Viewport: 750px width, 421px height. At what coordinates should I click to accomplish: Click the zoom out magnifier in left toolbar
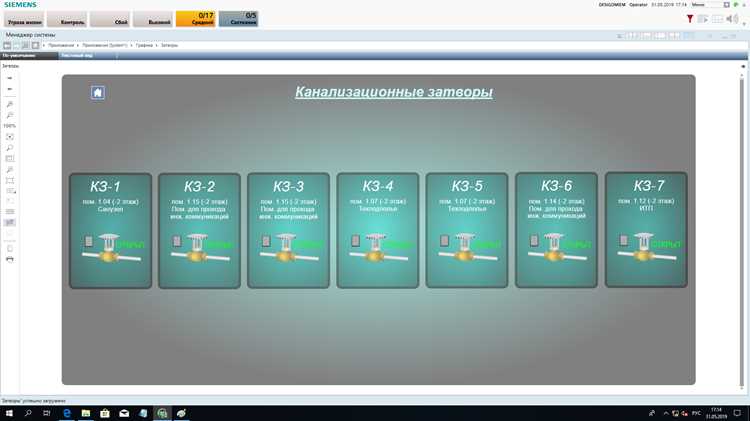(10, 115)
